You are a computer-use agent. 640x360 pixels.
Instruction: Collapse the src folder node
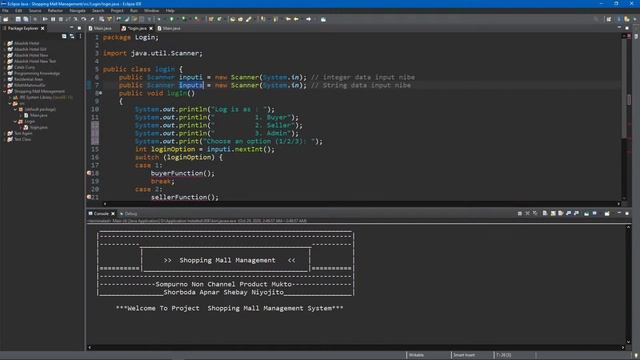10,104
